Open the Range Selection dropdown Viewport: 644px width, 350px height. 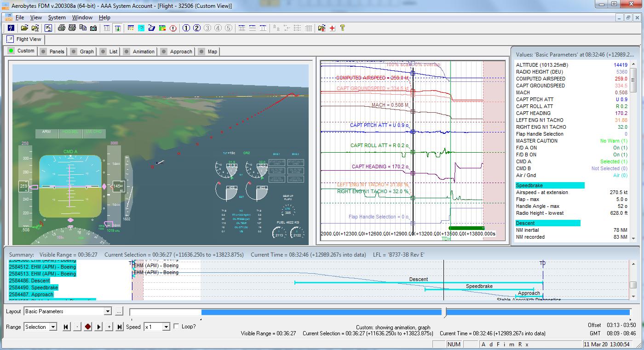53,327
